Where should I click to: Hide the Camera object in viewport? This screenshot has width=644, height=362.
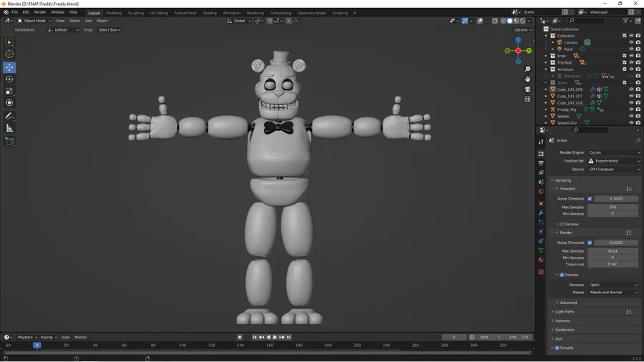click(x=631, y=42)
